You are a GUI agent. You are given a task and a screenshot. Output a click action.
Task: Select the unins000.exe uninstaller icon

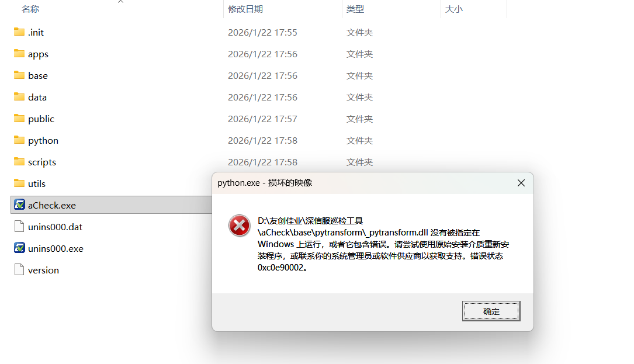[x=19, y=248]
